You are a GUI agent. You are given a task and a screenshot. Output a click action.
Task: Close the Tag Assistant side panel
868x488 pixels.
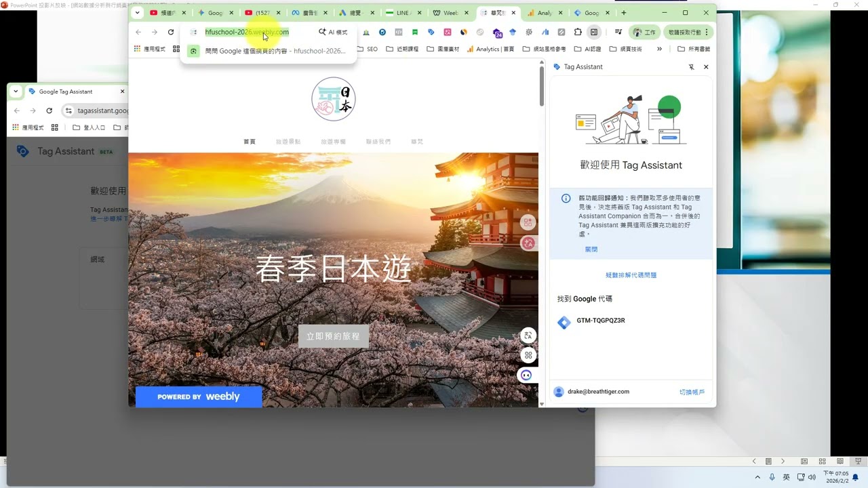point(706,67)
